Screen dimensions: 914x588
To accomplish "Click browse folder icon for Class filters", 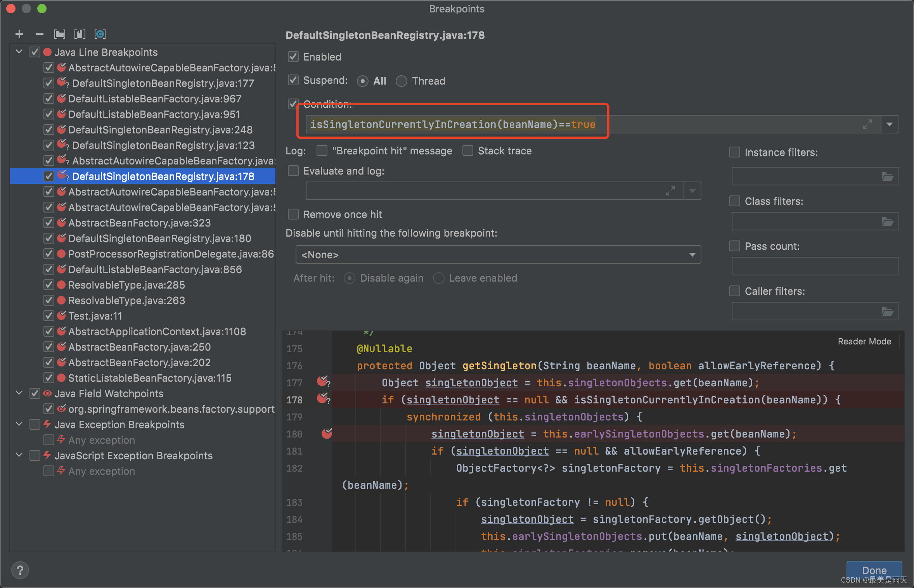I will click(x=888, y=222).
